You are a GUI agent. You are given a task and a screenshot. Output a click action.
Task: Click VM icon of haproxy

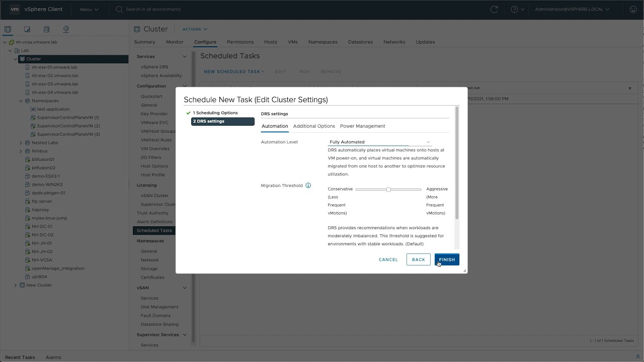click(28, 210)
